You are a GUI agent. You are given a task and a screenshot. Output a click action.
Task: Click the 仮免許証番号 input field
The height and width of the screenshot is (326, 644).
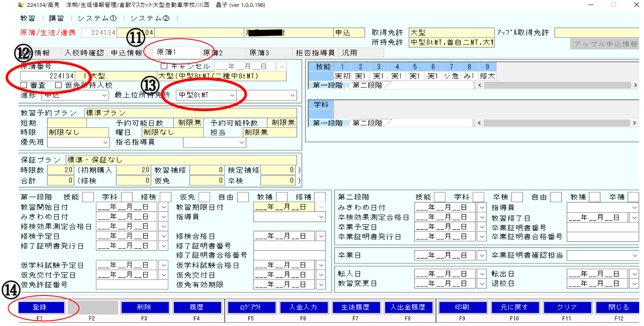132,284
